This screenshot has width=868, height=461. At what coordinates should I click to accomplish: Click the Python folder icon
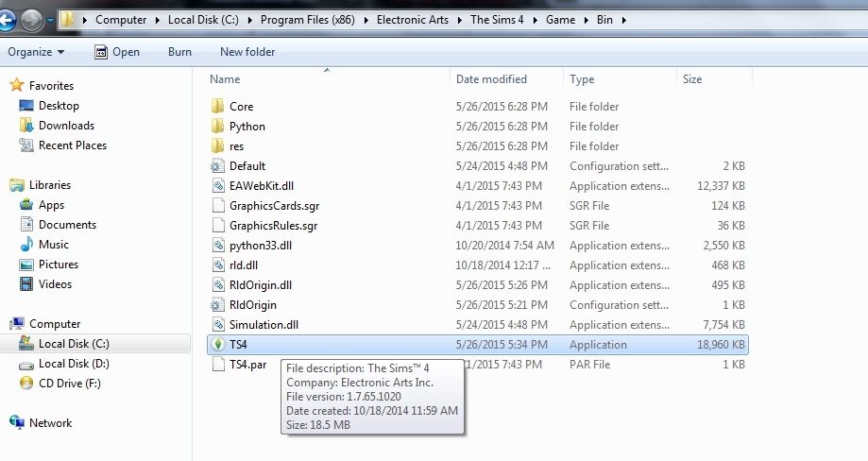[217, 126]
